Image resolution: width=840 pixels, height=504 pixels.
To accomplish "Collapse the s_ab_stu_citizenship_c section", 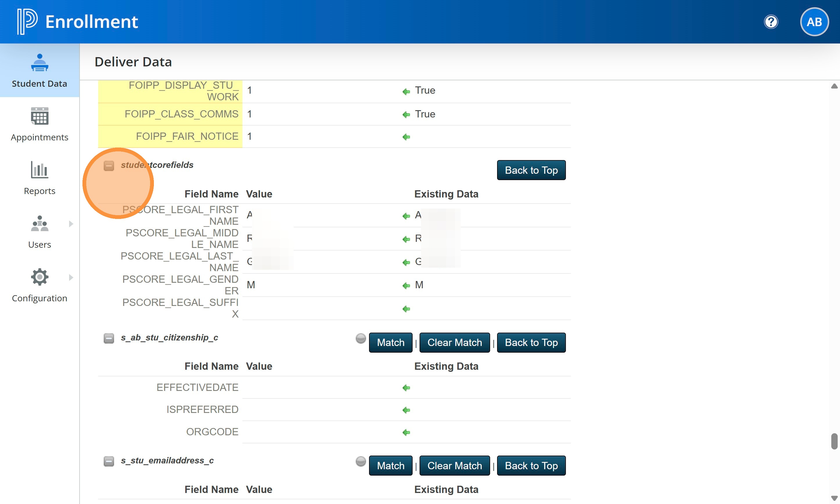I will coord(109,338).
